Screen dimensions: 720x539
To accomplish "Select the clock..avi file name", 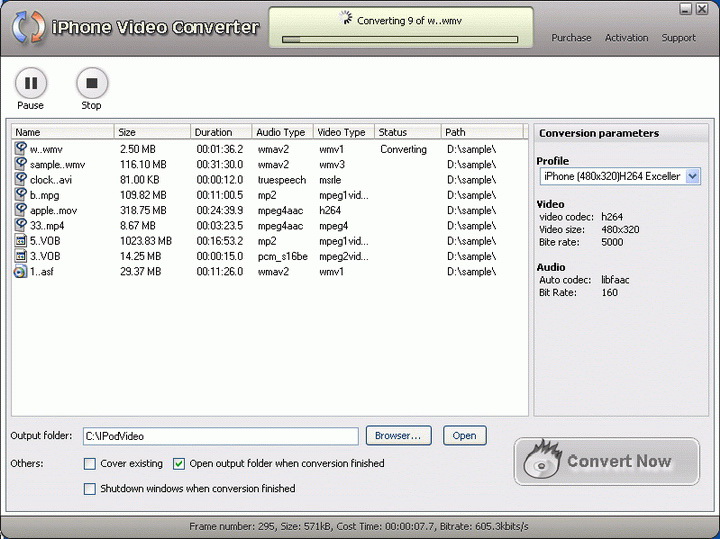I will [x=51, y=180].
